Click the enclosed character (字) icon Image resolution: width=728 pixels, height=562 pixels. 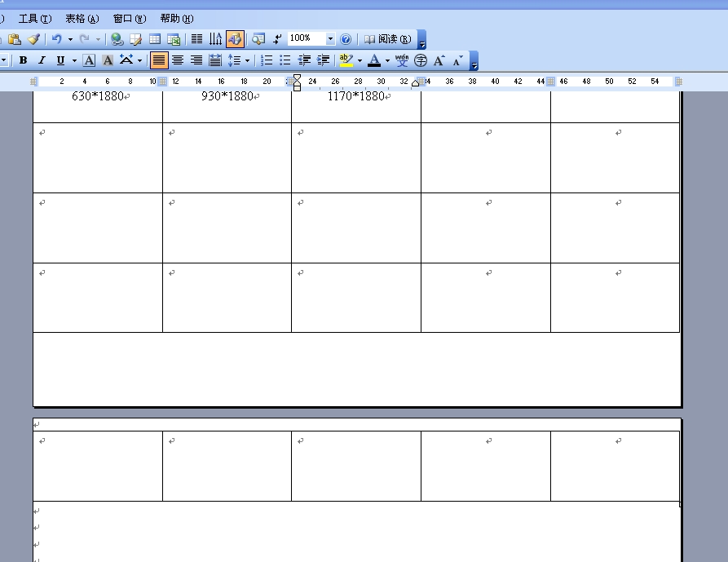tap(421, 60)
